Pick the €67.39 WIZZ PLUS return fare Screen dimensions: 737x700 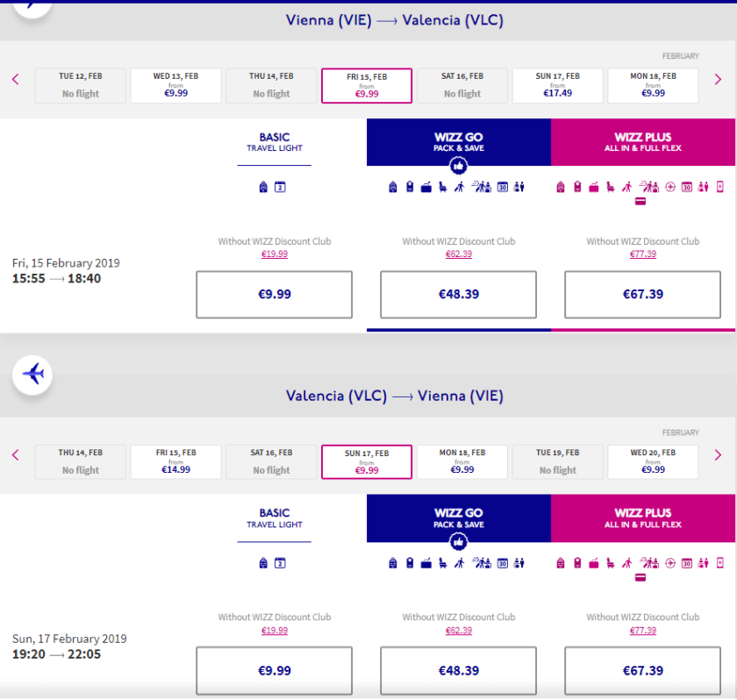642,670
